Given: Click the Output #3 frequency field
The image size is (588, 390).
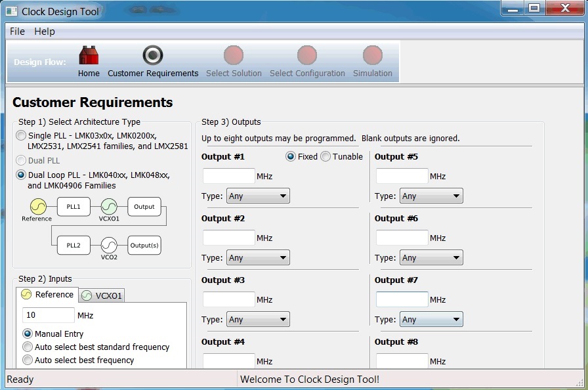Looking at the screenshot, I should (x=229, y=299).
